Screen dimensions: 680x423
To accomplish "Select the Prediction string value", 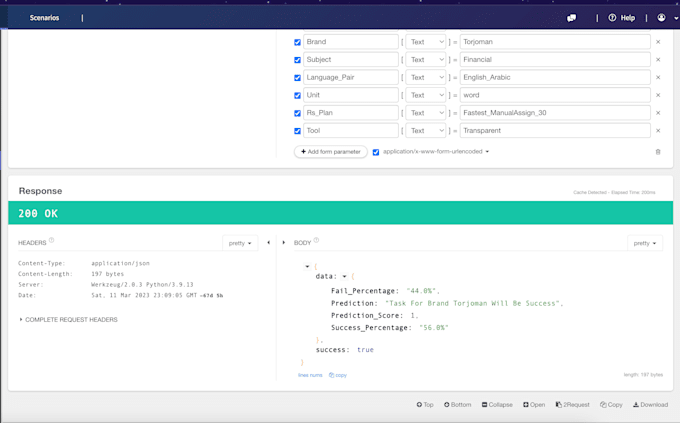I will coord(472,303).
